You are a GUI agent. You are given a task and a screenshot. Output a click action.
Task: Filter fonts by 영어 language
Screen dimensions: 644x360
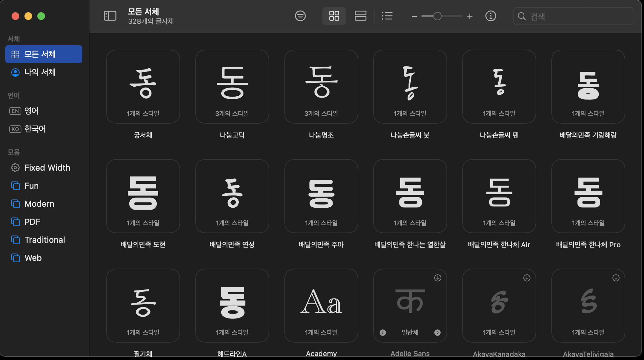[x=44, y=111]
